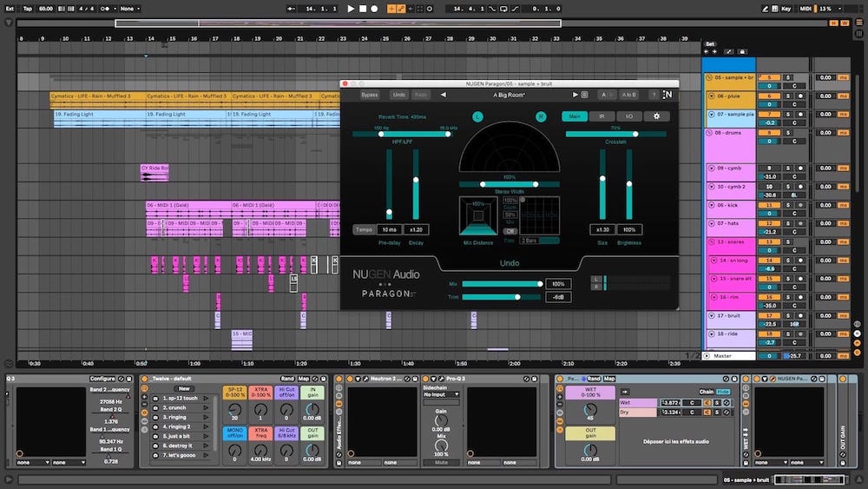The height and width of the screenshot is (489, 868).
Task: Click Hide beside the Chain button
Action: (723, 392)
